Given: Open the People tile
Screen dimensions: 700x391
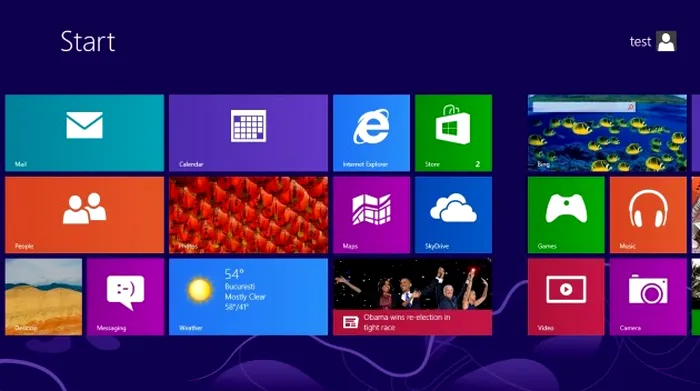Looking at the screenshot, I should (84, 215).
